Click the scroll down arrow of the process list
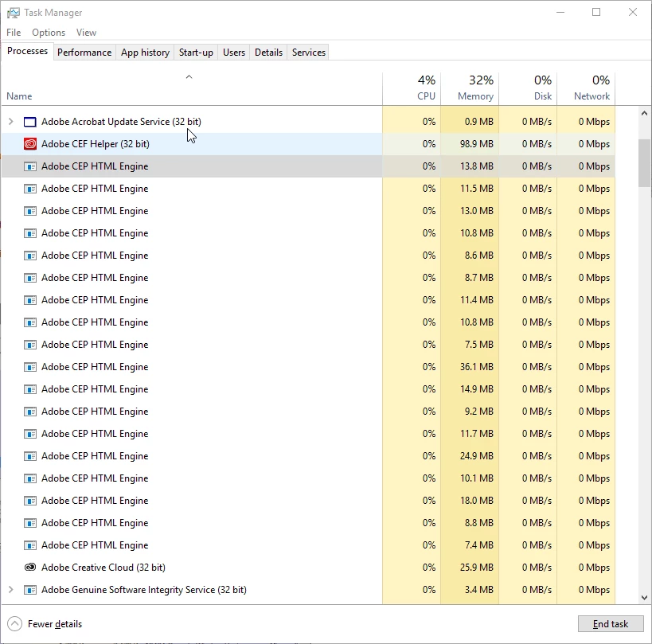Screen dimensions: 652x644 coord(644,598)
